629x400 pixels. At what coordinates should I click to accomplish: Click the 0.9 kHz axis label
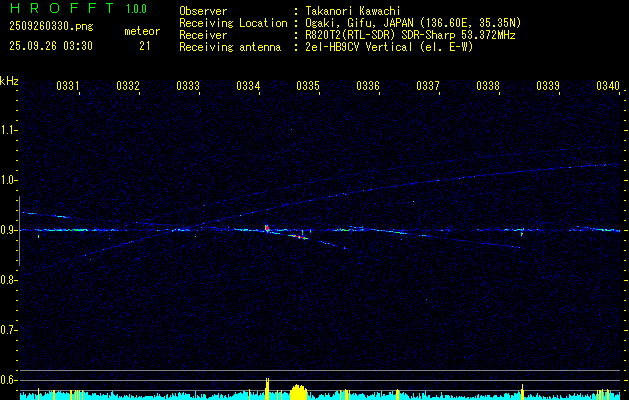[8, 230]
